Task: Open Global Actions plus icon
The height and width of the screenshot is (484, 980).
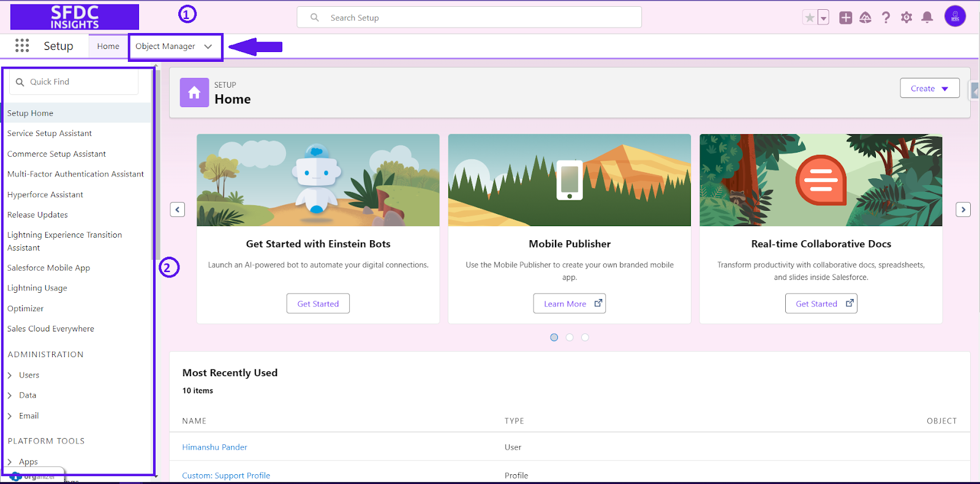Action: point(845,18)
